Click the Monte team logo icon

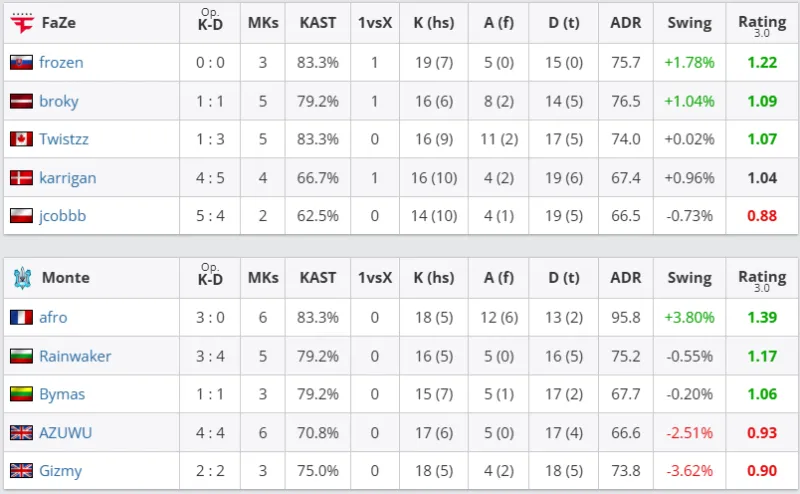(21, 278)
